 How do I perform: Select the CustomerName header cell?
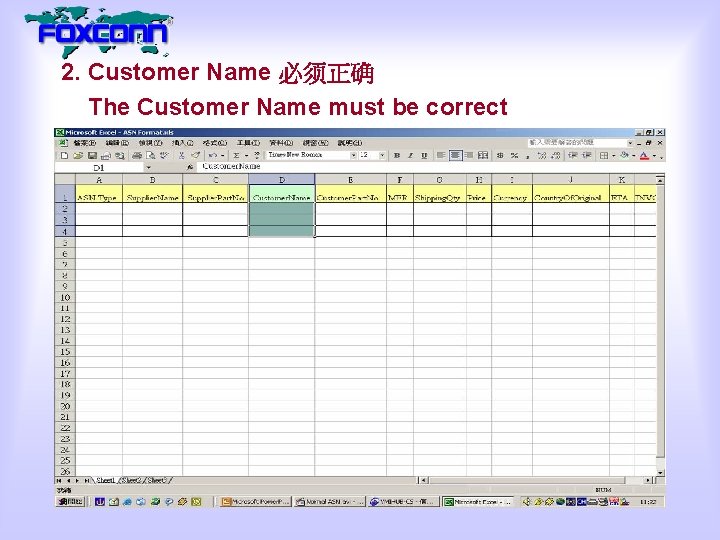pos(281,193)
